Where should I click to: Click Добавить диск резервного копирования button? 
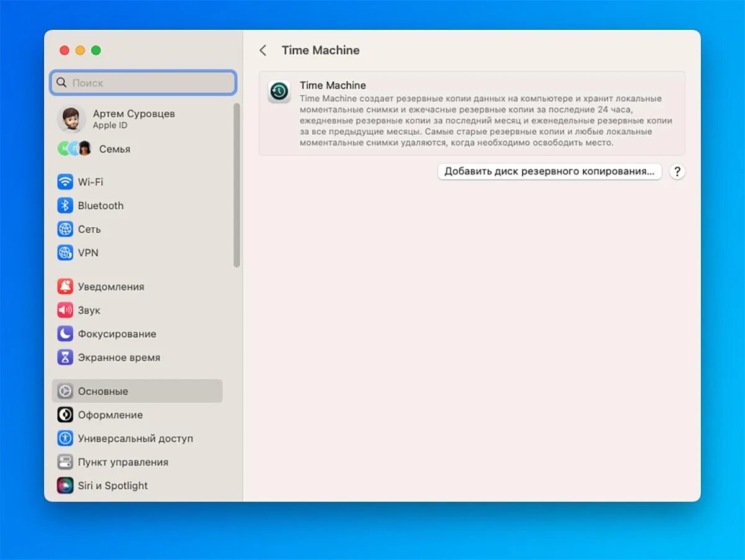tap(549, 172)
